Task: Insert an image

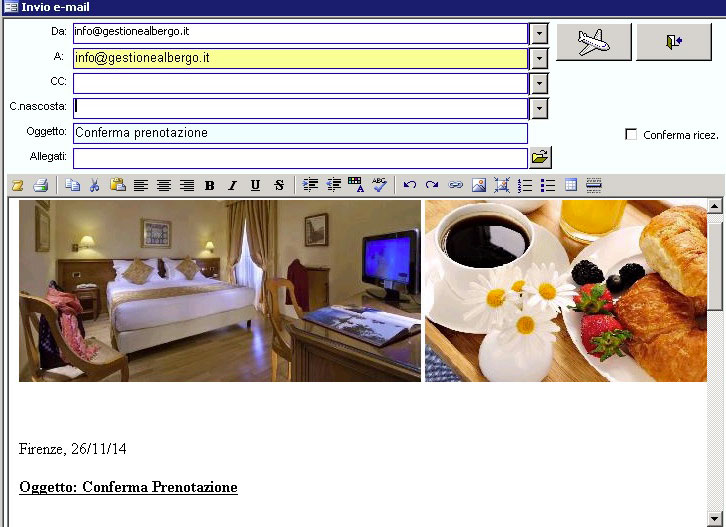Action: coord(479,185)
